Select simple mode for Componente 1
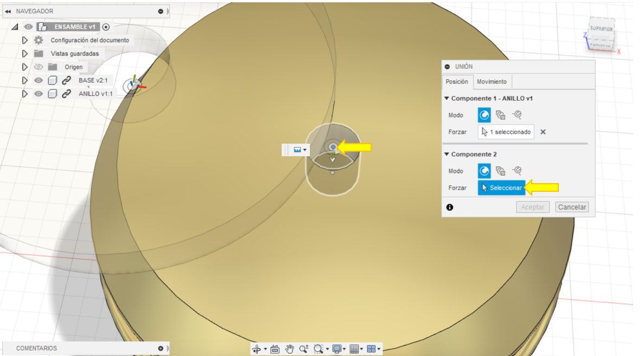 pyautogui.click(x=484, y=115)
